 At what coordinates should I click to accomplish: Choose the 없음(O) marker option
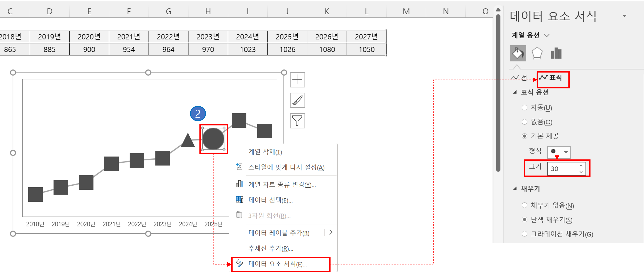pyautogui.click(x=524, y=122)
